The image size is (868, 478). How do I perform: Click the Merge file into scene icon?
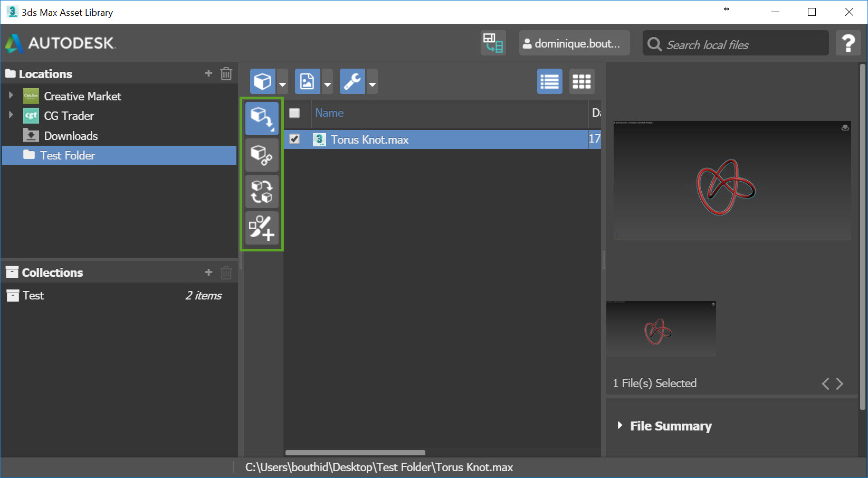[x=262, y=118]
